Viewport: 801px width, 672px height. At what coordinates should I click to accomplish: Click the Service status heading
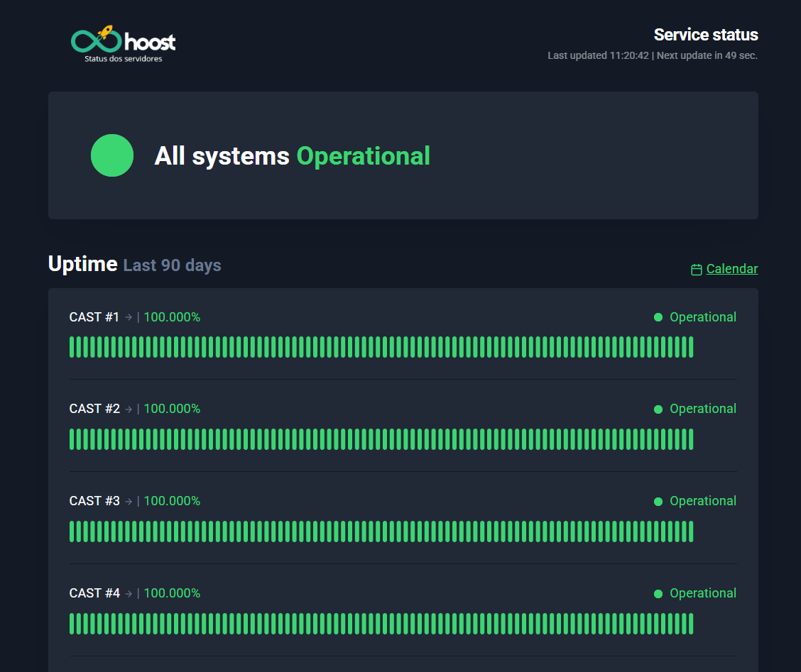(705, 35)
